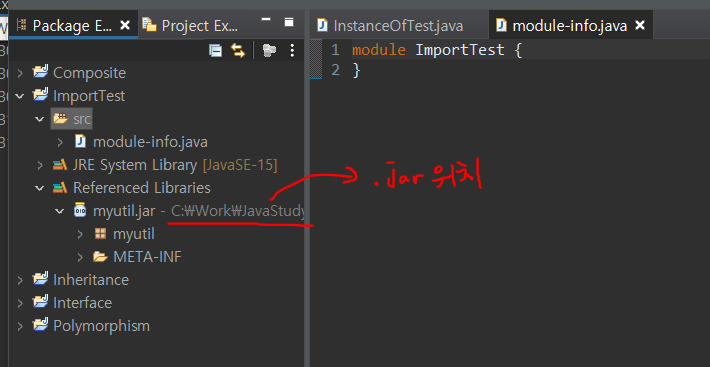710x367 pixels.
Task: Collapse Referenced Libraries node
Action: (x=40, y=188)
